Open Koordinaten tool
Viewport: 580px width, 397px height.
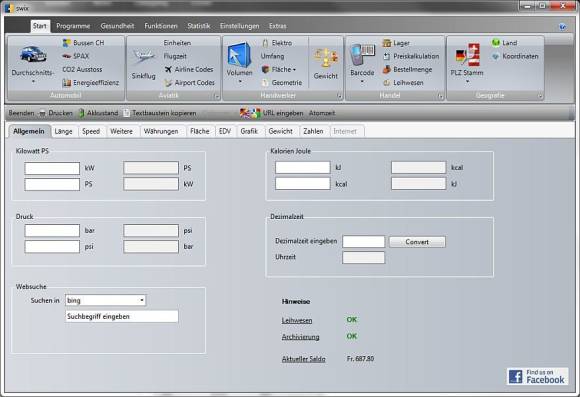[515, 56]
